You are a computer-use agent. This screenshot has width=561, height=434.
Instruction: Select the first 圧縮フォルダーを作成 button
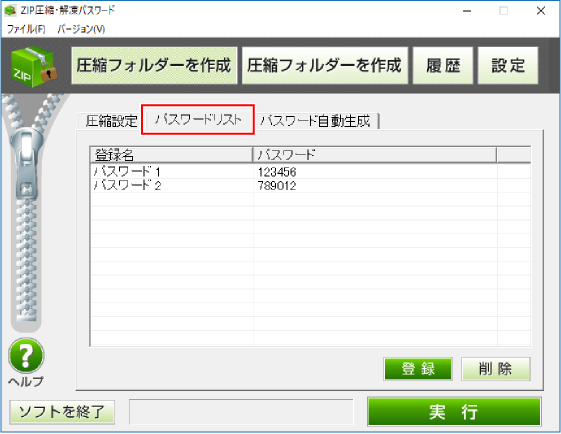click(154, 66)
